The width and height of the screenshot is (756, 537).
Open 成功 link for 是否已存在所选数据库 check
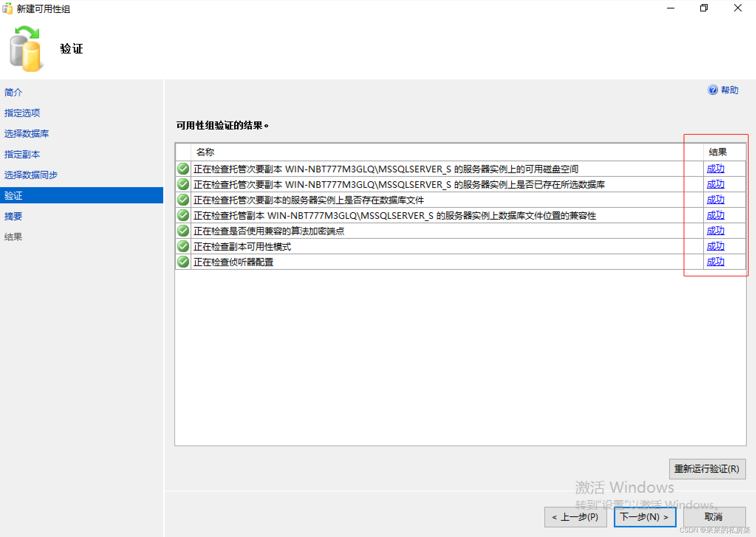715,185
